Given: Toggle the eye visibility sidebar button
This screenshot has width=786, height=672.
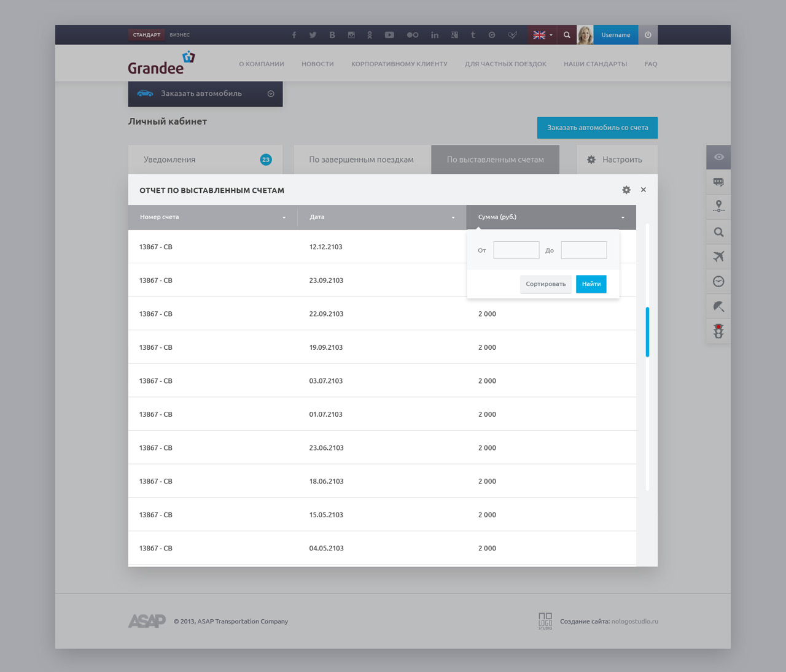Looking at the screenshot, I should (718, 157).
